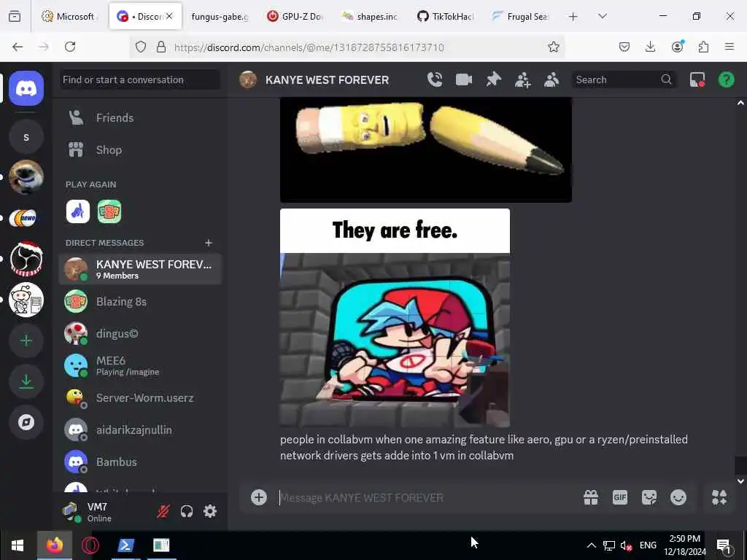
Task: Bookmark this page star
Action: click(554, 47)
